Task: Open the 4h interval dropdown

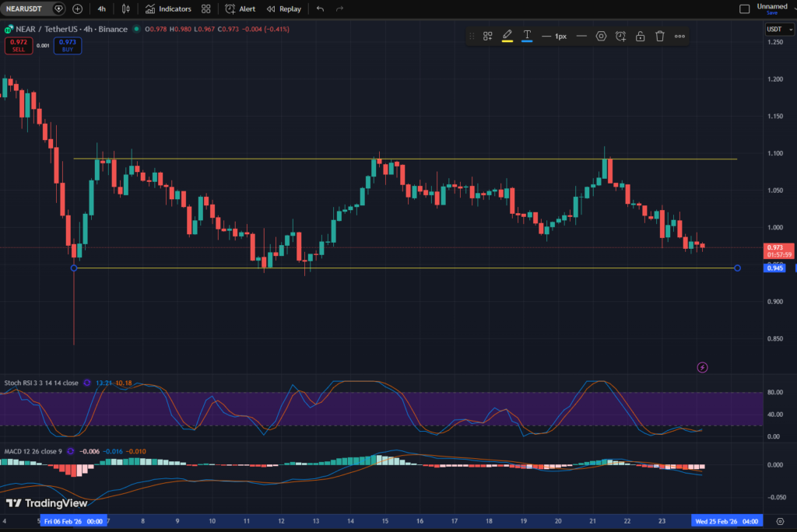Action: click(101, 9)
